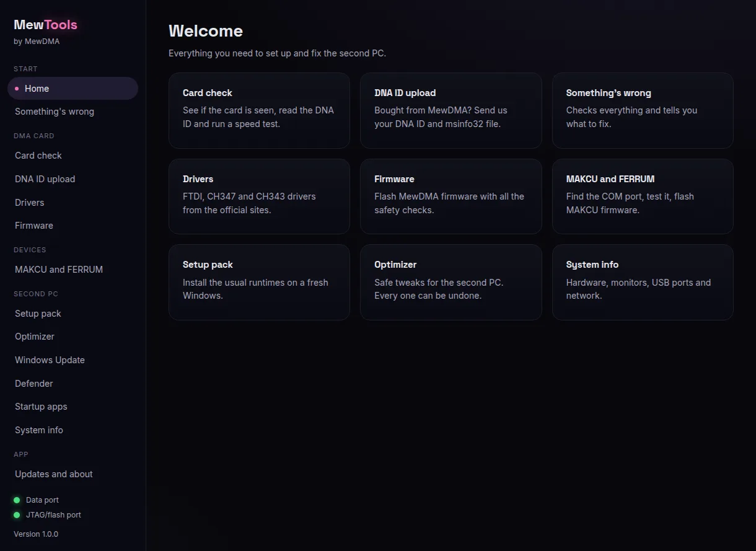Open the Optimizer card
This screenshot has width=756, height=551.
tap(451, 282)
